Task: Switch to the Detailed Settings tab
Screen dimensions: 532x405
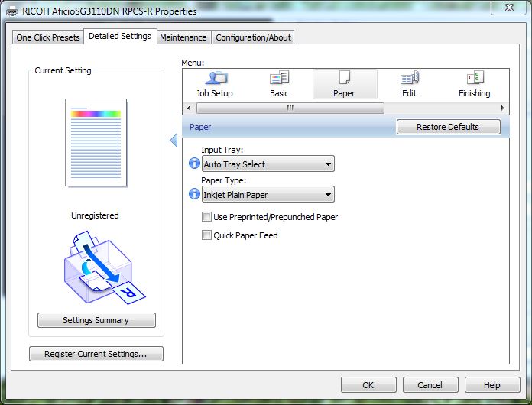Action: [120, 36]
